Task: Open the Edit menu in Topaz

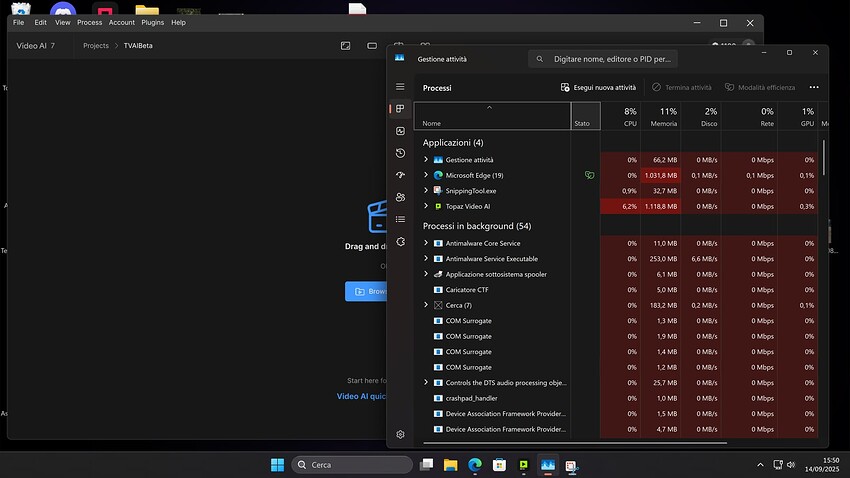Action: pyautogui.click(x=41, y=22)
